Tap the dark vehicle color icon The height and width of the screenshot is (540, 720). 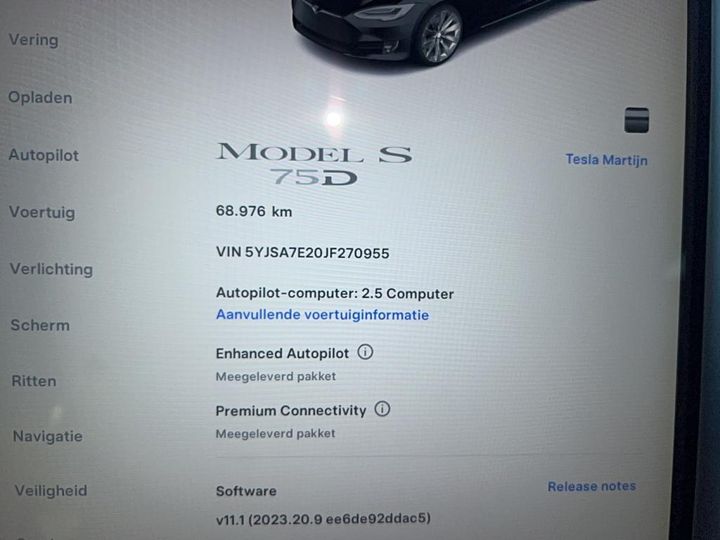click(x=636, y=120)
